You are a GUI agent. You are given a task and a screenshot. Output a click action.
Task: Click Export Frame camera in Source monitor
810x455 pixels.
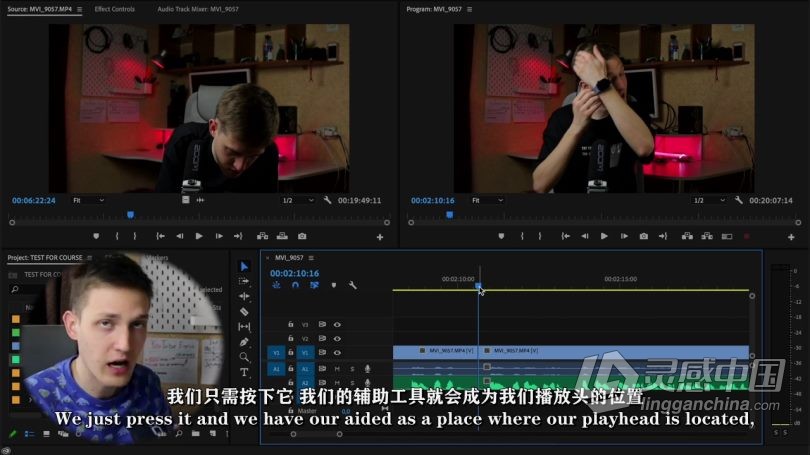302,236
